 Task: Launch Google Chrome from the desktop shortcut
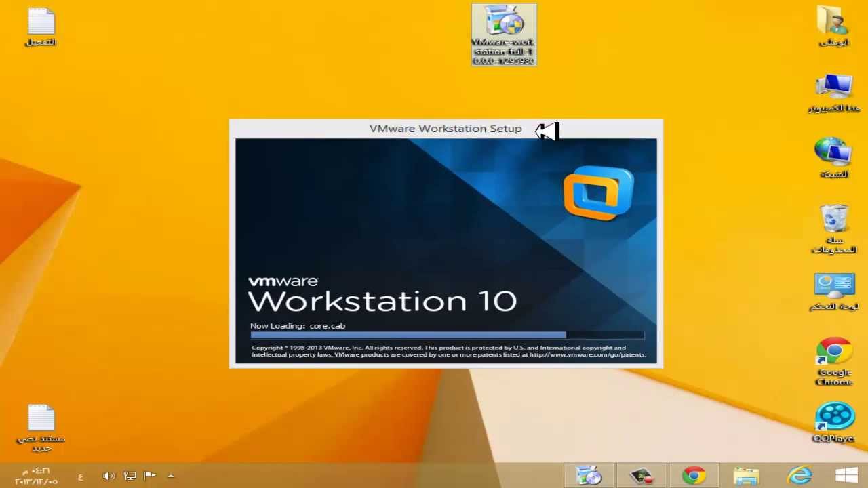[x=835, y=362]
